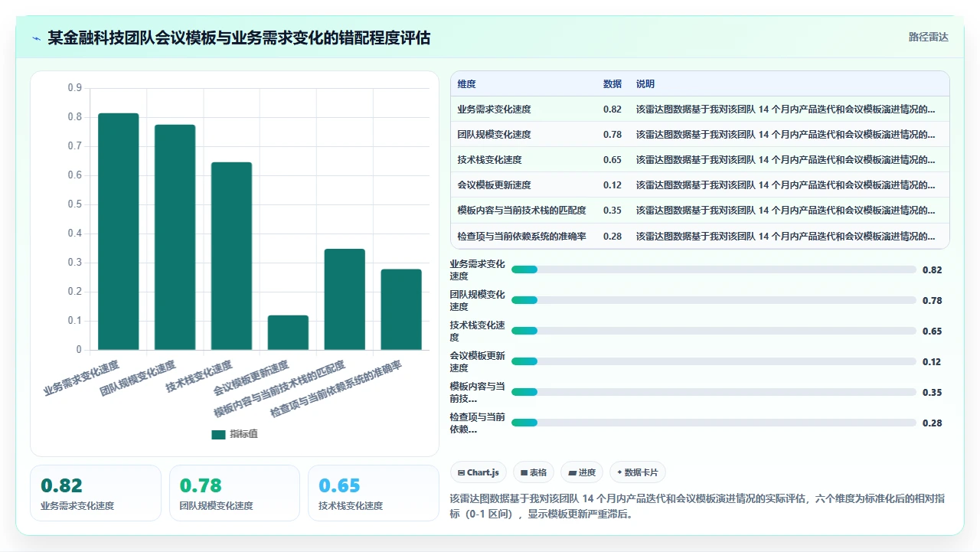
Task: Click the 团队规模变化速度 bar in chart
Action: (175, 237)
